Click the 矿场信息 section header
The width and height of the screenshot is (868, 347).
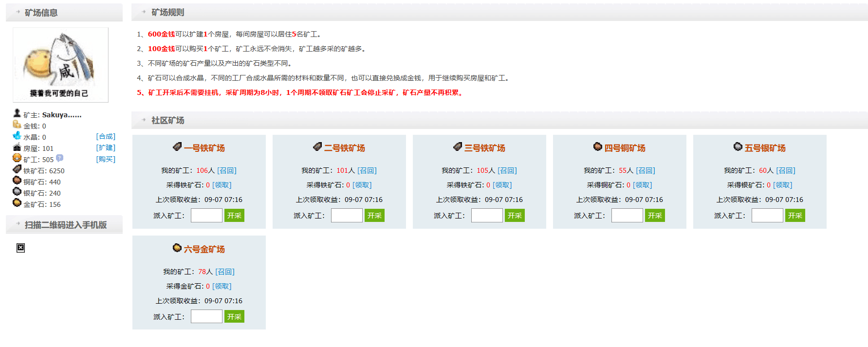click(64, 12)
